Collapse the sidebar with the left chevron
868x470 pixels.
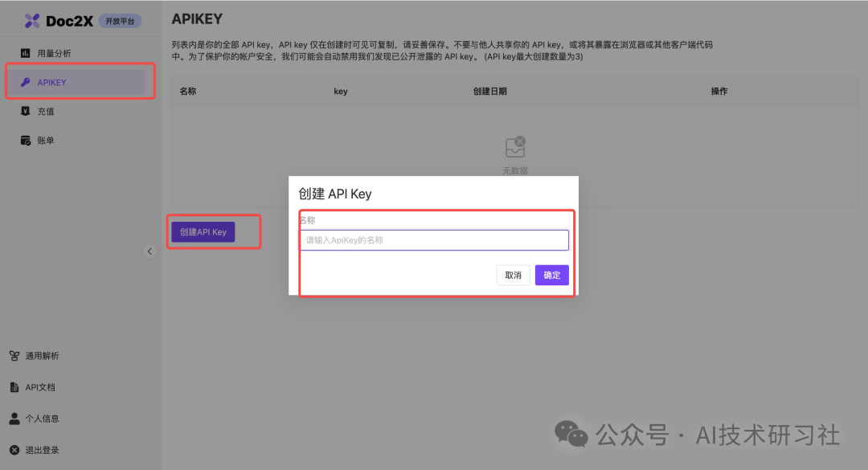[149, 251]
